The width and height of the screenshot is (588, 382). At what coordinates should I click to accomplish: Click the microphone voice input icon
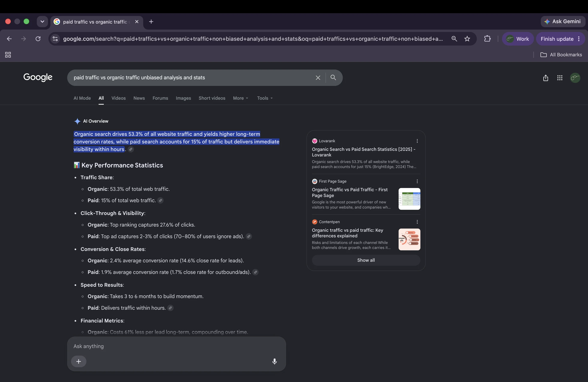pyautogui.click(x=274, y=361)
